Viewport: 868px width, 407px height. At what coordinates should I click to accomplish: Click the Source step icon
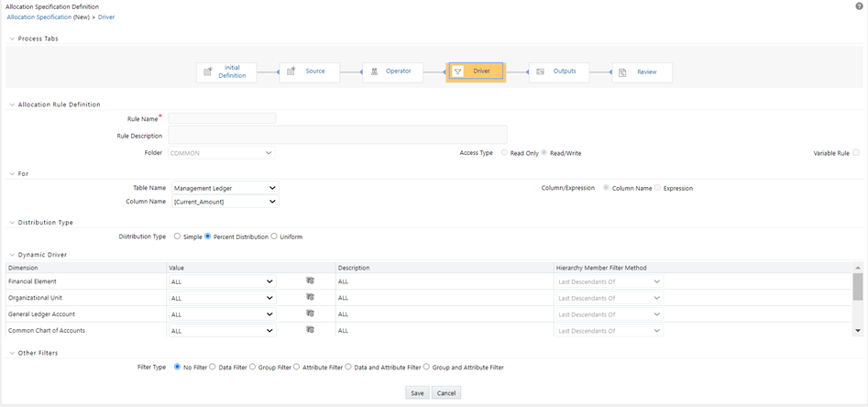(291, 71)
